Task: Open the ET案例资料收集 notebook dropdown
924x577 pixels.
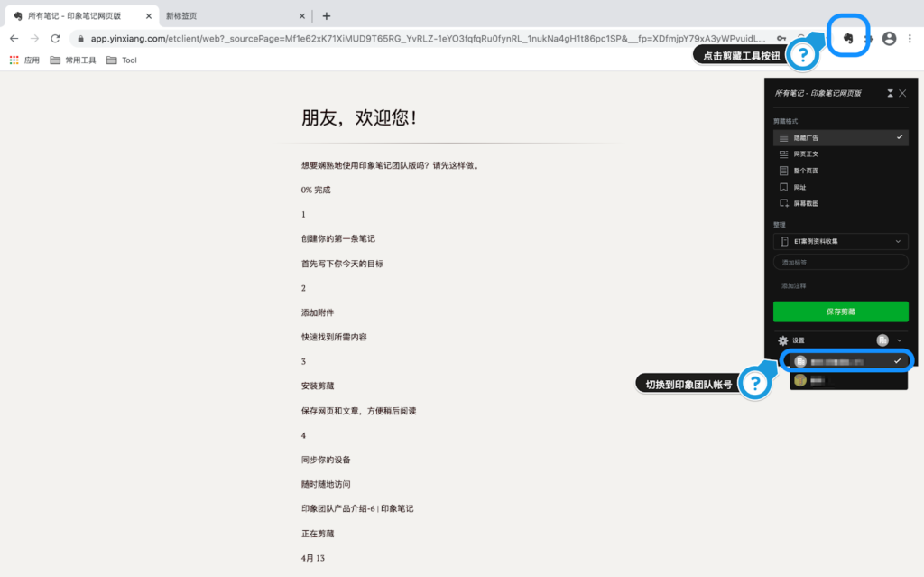Action: [840, 241]
